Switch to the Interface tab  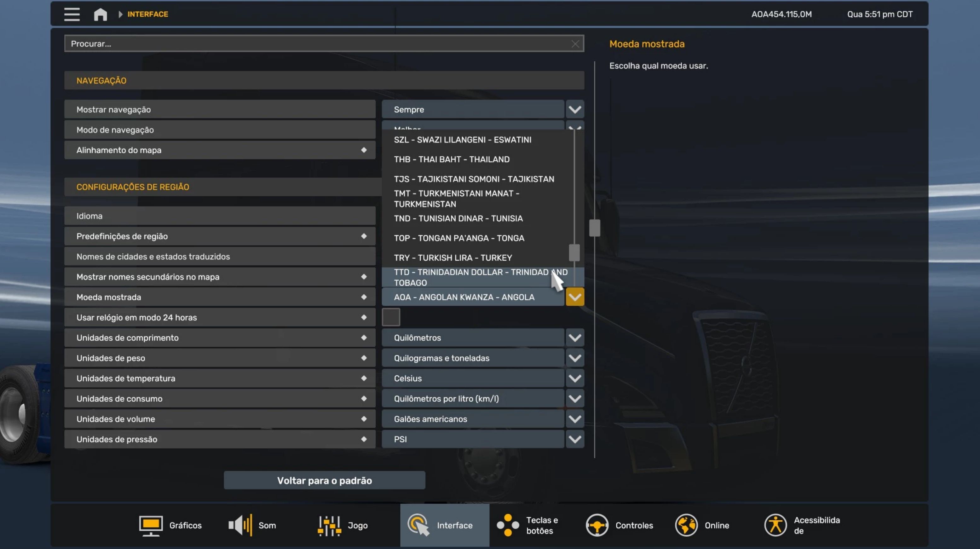[x=444, y=525]
